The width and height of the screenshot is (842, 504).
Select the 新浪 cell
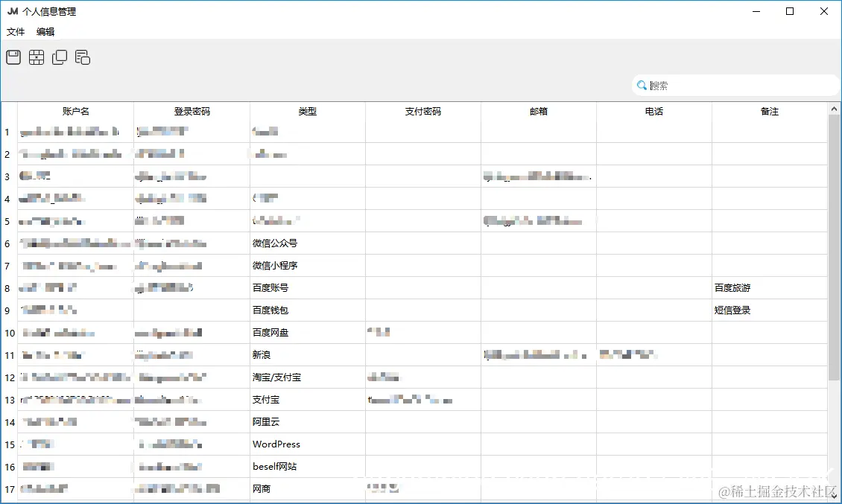pyautogui.click(x=308, y=355)
